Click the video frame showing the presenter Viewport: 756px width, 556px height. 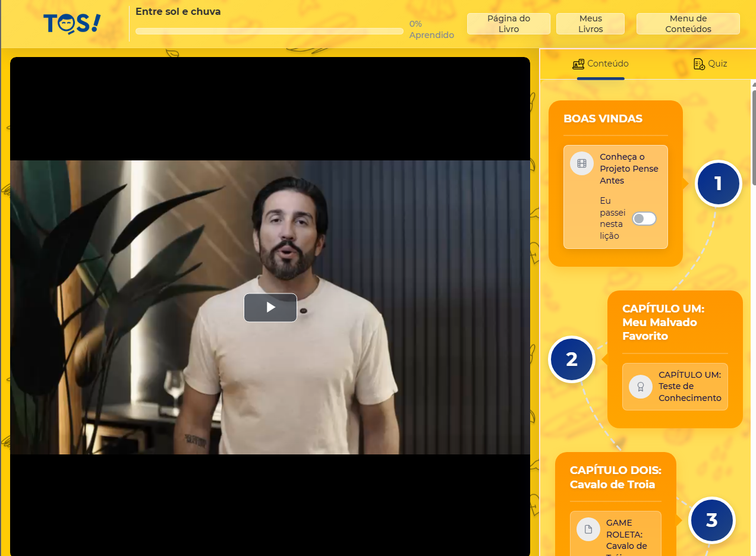point(270,307)
